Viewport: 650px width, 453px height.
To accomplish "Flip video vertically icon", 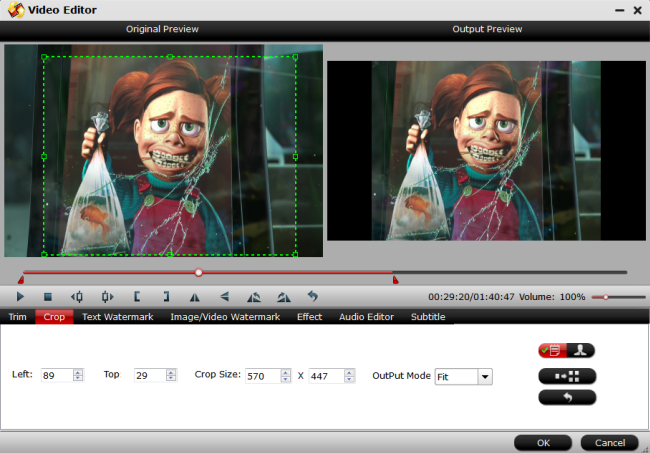I will click(224, 297).
